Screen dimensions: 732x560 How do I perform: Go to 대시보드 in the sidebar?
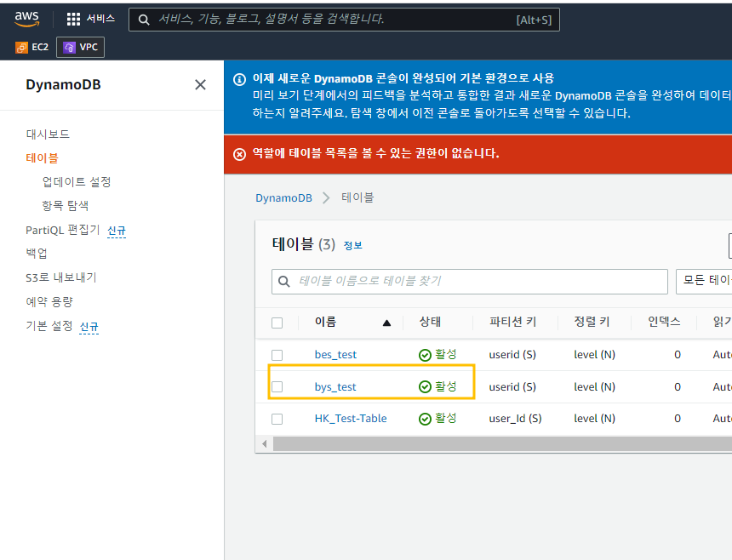[x=48, y=134]
